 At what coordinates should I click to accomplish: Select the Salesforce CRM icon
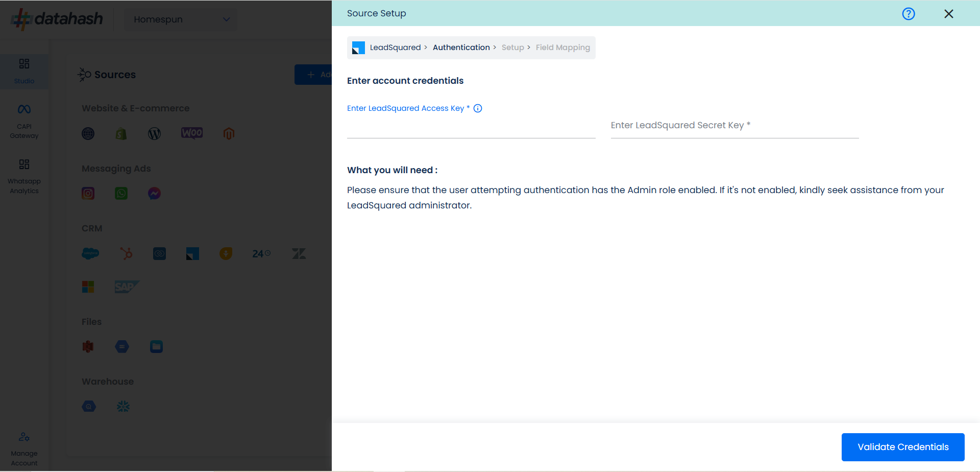90,253
